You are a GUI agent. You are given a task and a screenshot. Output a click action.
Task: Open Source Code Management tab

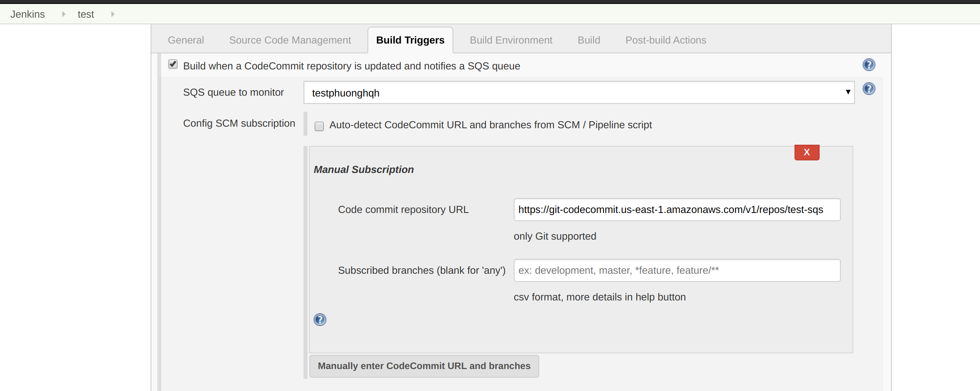[x=290, y=40]
